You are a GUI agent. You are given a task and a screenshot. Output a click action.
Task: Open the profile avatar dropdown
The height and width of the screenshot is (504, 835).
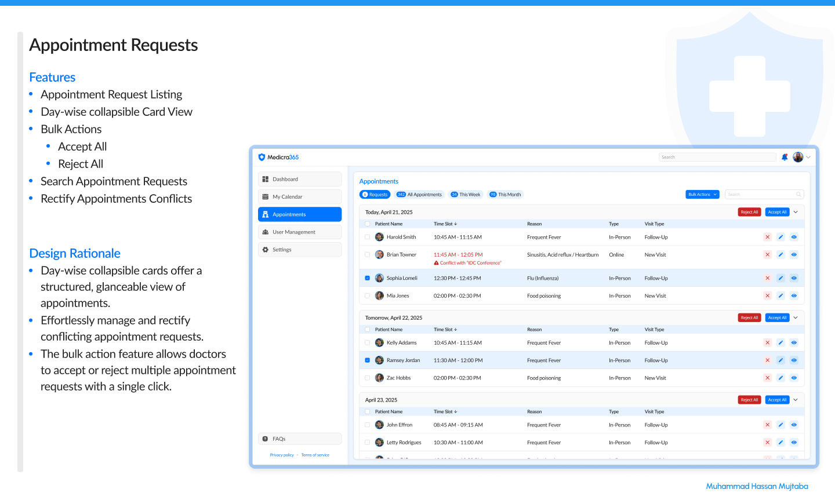tap(798, 156)
